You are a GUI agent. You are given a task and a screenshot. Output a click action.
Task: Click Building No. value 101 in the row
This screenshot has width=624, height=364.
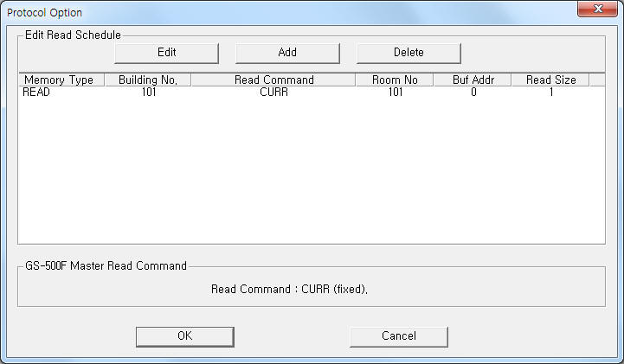pyautogui.click(x=147, y=92)
